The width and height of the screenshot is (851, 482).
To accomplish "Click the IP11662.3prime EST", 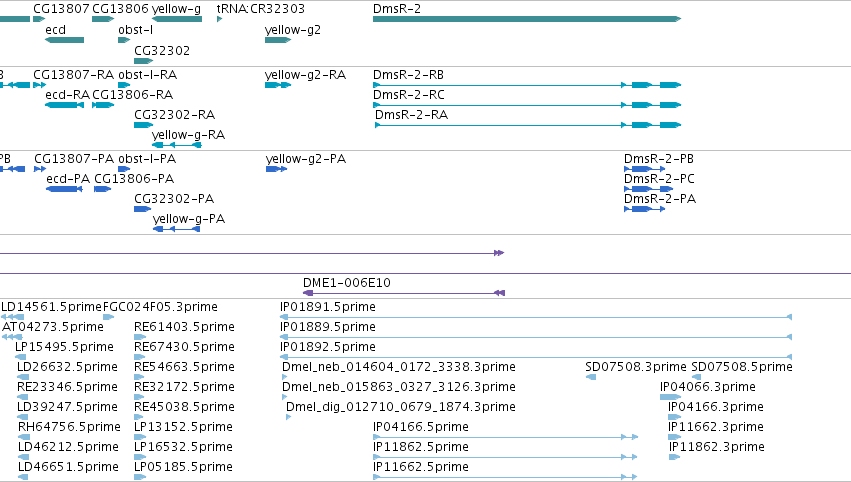I will pos(675,437).
